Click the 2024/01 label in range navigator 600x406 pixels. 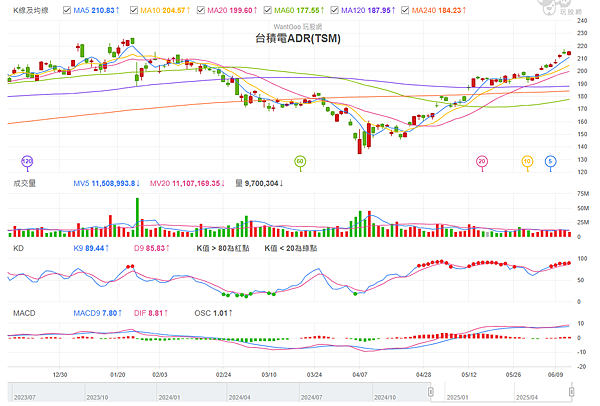point(169,398)
